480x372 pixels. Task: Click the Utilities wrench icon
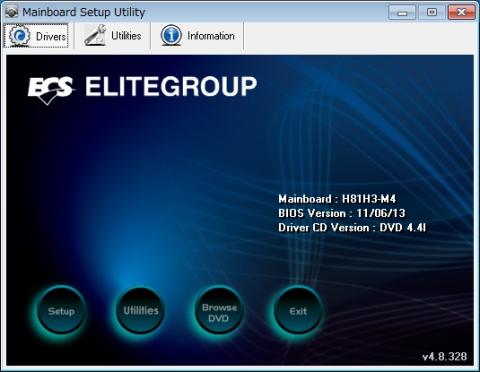coord(95,35)
